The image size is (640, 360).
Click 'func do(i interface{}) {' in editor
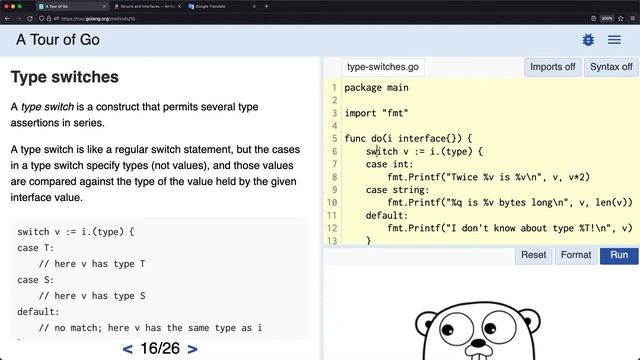(x=408, y=139)
